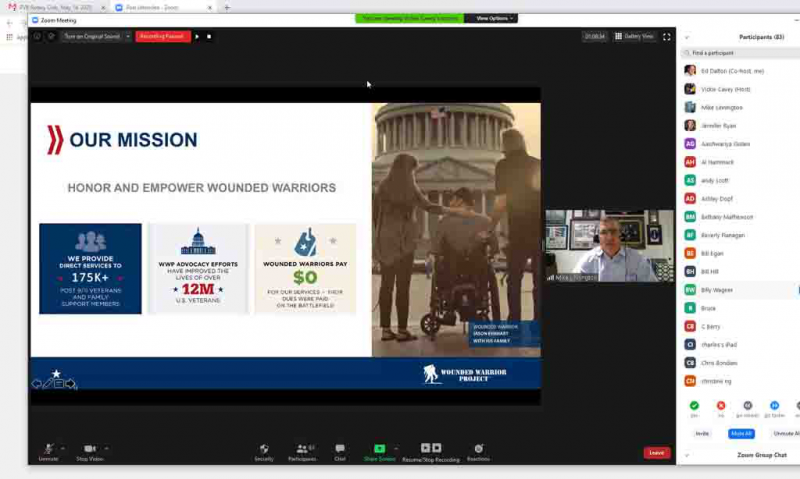Viewport: 800px width, 479px height.
Task: Collapse the Zoom Group Chat section
Action: tap(687, 455)
